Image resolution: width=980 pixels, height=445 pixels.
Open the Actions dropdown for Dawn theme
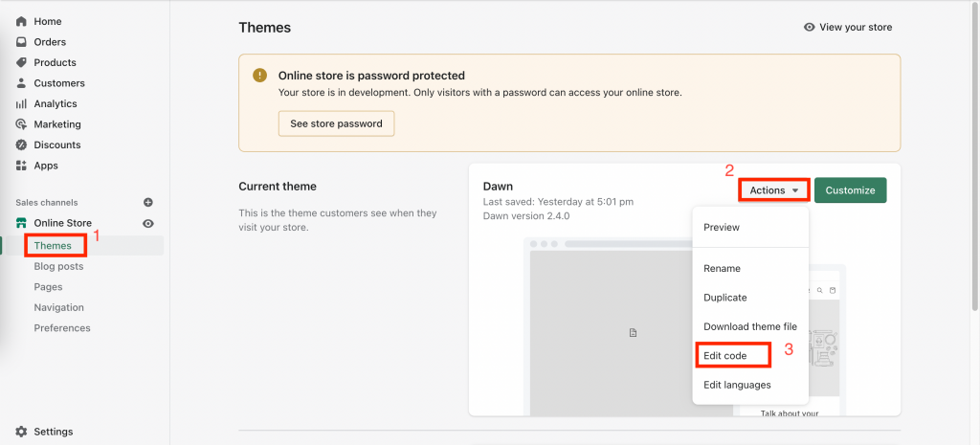point(774,190)
